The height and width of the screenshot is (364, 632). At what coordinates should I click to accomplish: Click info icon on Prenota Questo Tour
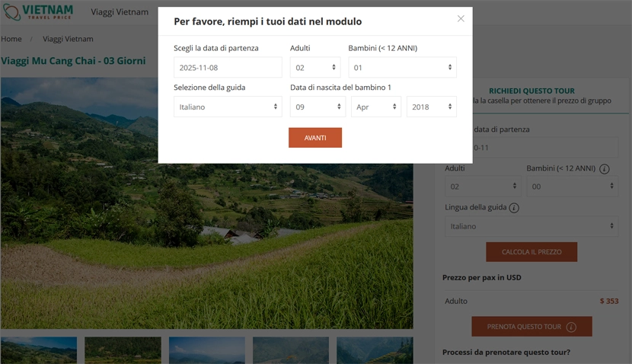(x=571, y=327)
